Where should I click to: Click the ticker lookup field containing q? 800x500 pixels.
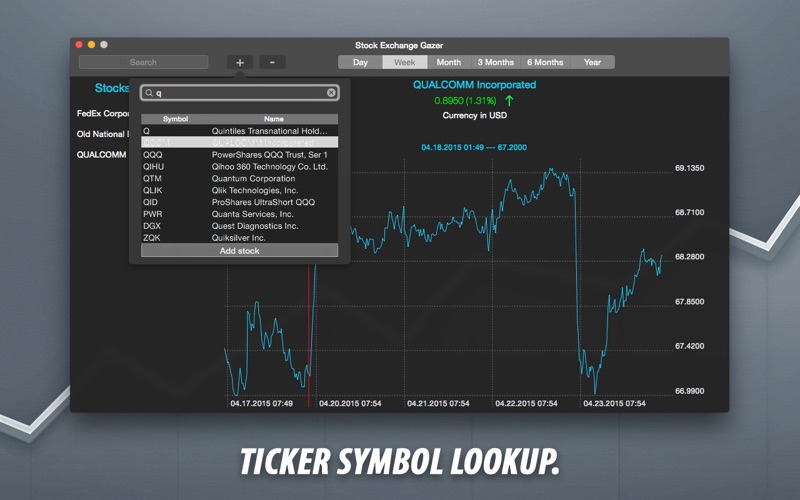[x=239, y=93]
